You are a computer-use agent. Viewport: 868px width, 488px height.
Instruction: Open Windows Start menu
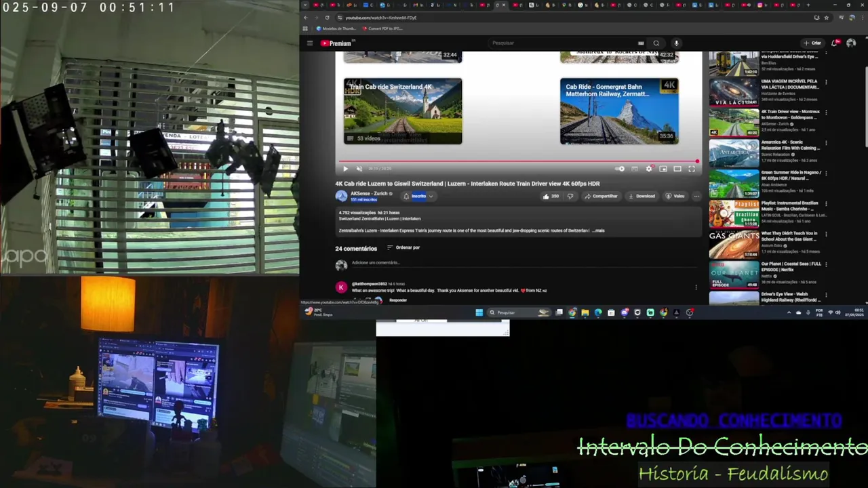pyautogui.click(x=479, y=312)
